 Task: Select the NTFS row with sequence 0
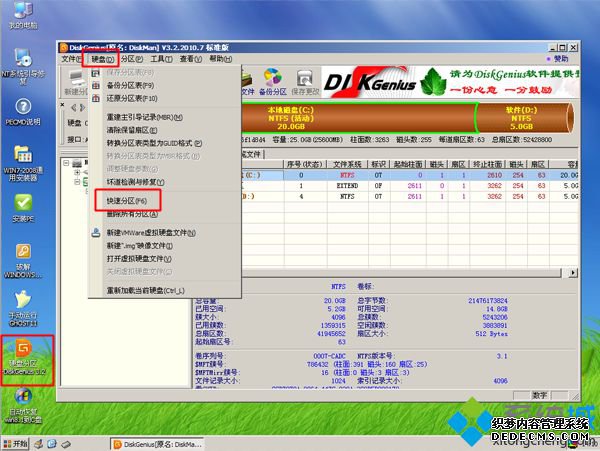(x=409, y=175)
